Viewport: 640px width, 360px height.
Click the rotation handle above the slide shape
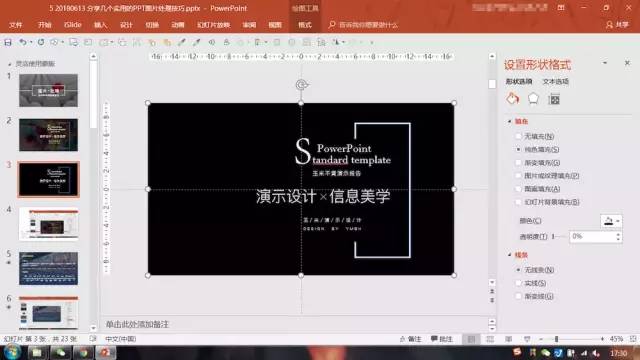(302, 84)
